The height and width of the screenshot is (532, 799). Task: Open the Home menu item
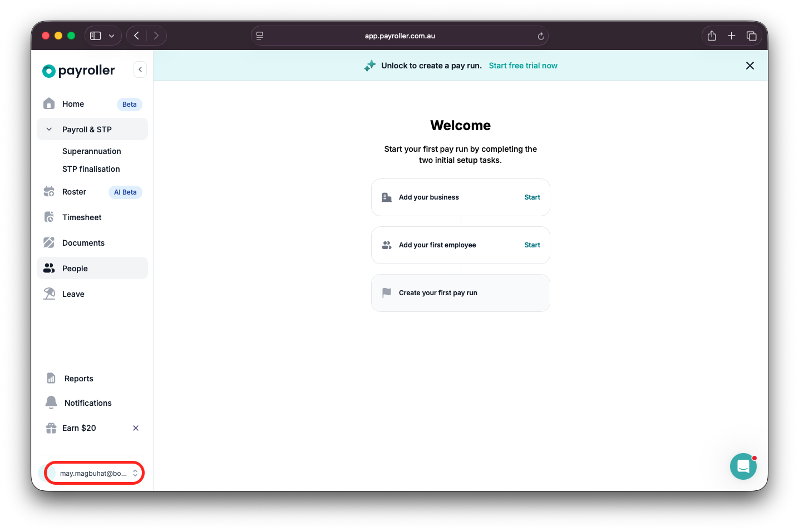[x=92, y=104]
